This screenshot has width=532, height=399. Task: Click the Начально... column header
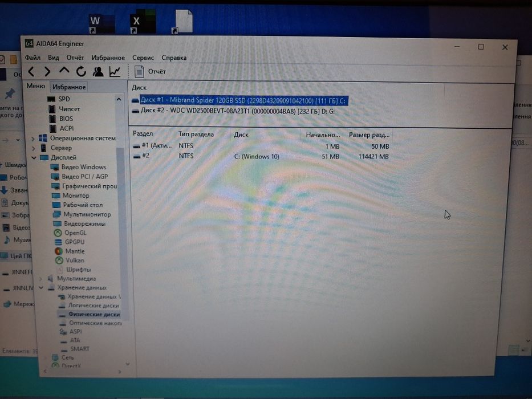click(x=323, y=135)
